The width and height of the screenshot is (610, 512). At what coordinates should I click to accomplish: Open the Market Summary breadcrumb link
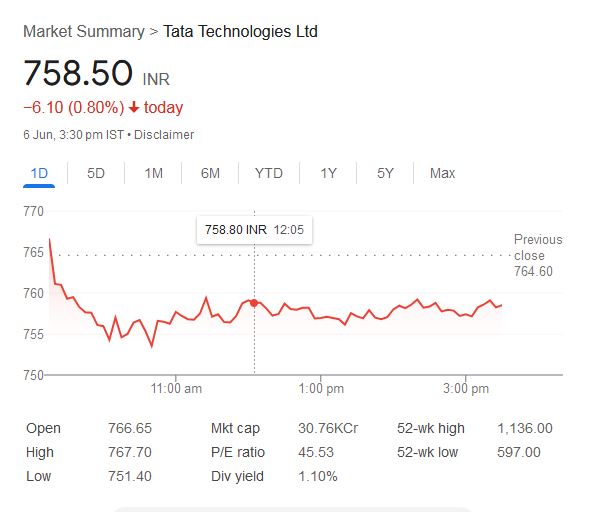[x=84, y=31]
